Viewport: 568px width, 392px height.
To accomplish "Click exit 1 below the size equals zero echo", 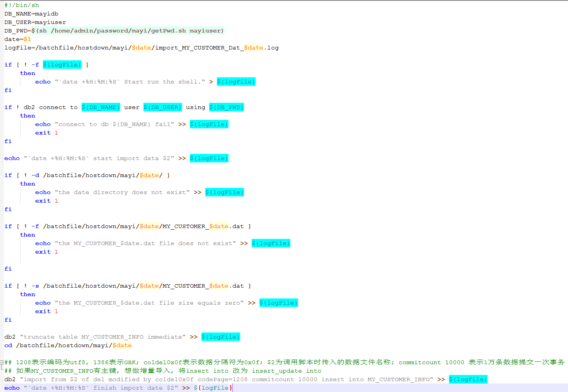I will (x=47, y=311).
